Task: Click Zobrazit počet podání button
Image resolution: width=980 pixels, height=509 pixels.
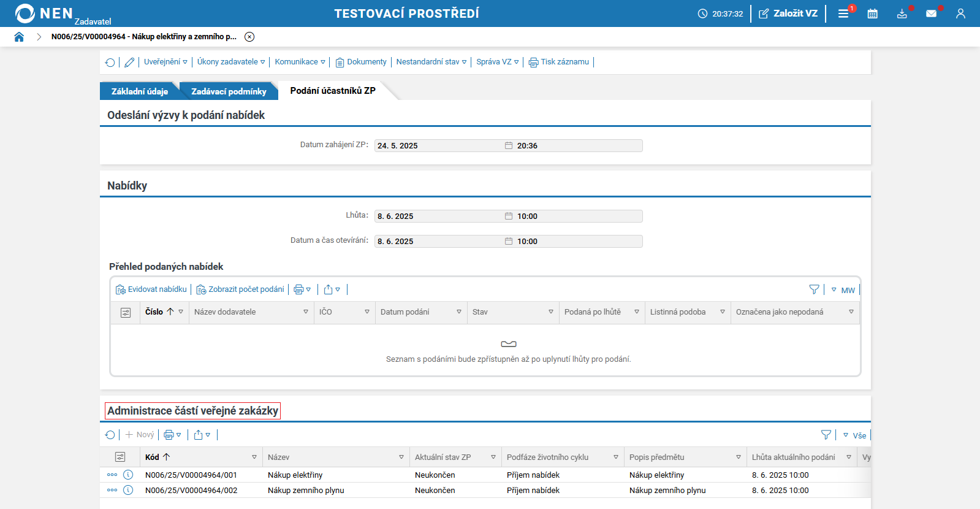Action: pos(240,289)
